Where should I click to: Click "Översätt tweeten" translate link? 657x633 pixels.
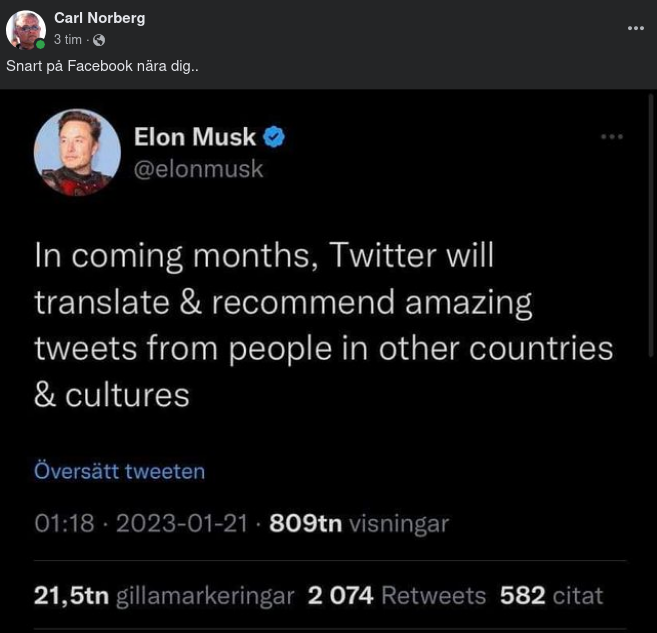coord(119,470)
